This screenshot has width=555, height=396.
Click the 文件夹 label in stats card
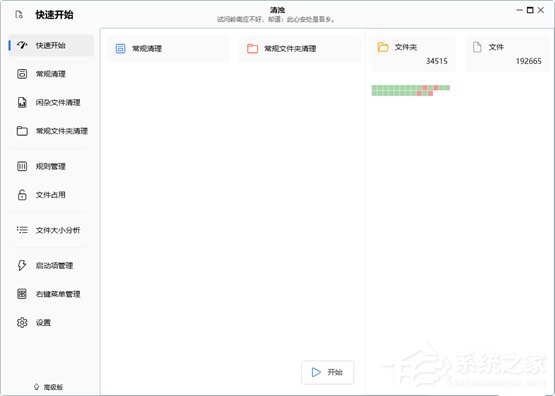[406, 47]
